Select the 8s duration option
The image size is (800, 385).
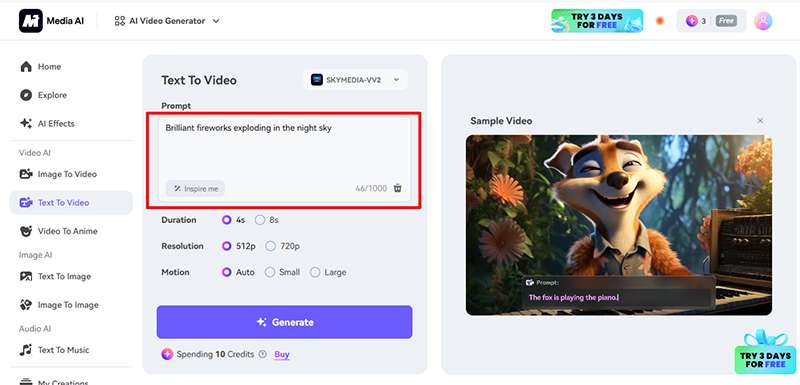267,220
